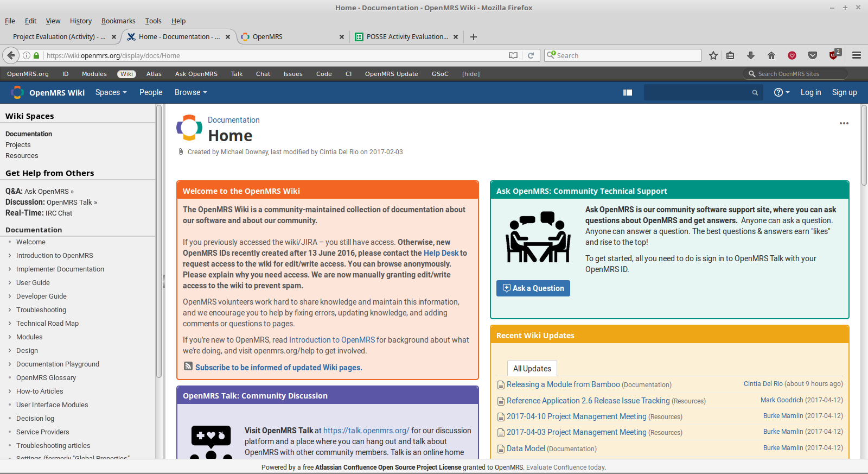Click the Log in link
Viewport: 868px width, 474px height.
pos(811,92)
